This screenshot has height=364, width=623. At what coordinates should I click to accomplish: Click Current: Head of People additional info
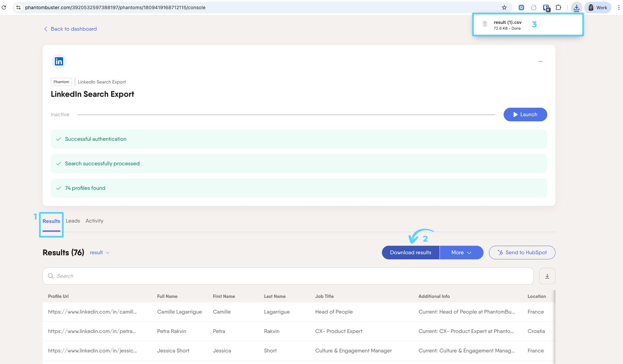[467, 312]
